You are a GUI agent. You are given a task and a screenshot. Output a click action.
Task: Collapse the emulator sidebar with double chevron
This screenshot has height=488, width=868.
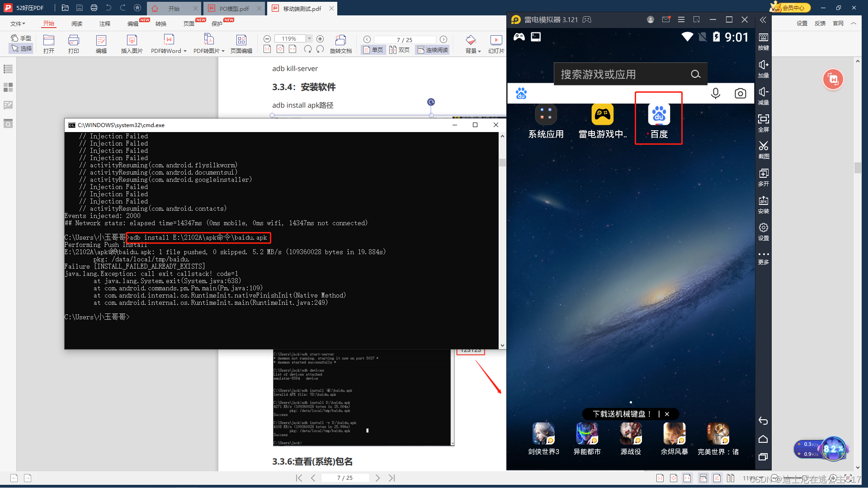coord(763,20)
